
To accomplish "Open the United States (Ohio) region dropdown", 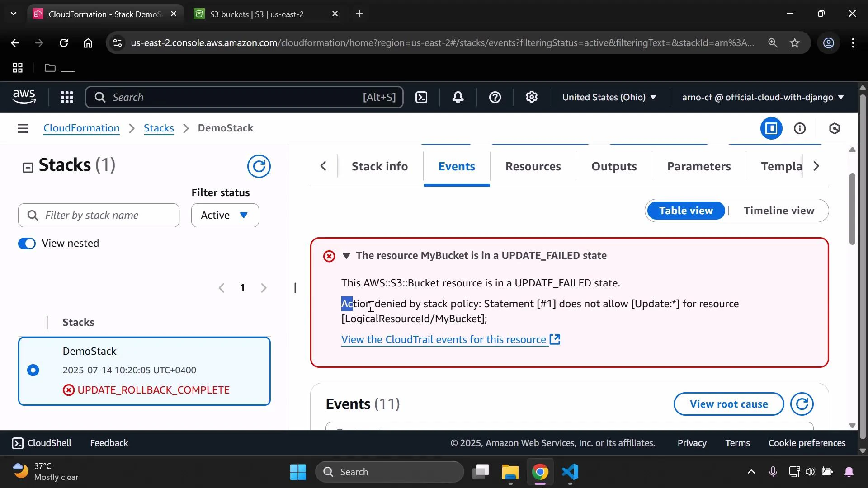I will coord(609,97).
